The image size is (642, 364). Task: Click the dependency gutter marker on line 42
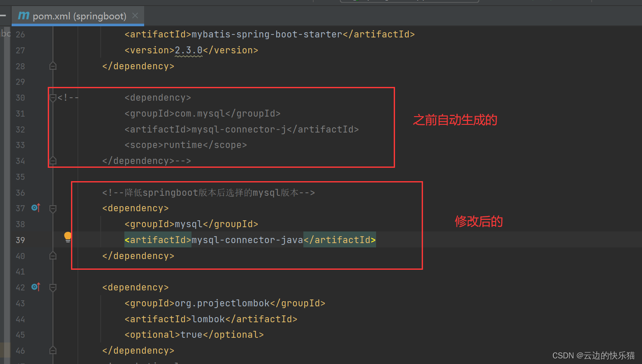click(x=36, y=287)
